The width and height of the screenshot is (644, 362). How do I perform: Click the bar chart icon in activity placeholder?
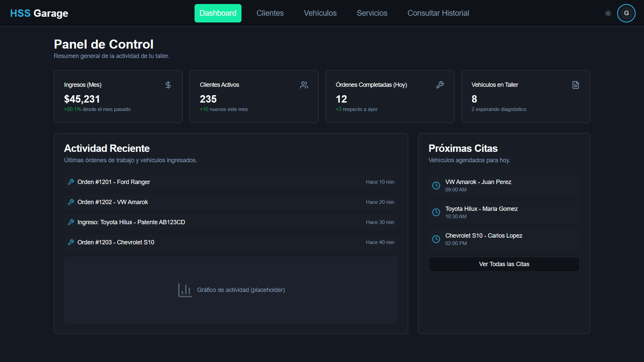[x=185, y=290]
